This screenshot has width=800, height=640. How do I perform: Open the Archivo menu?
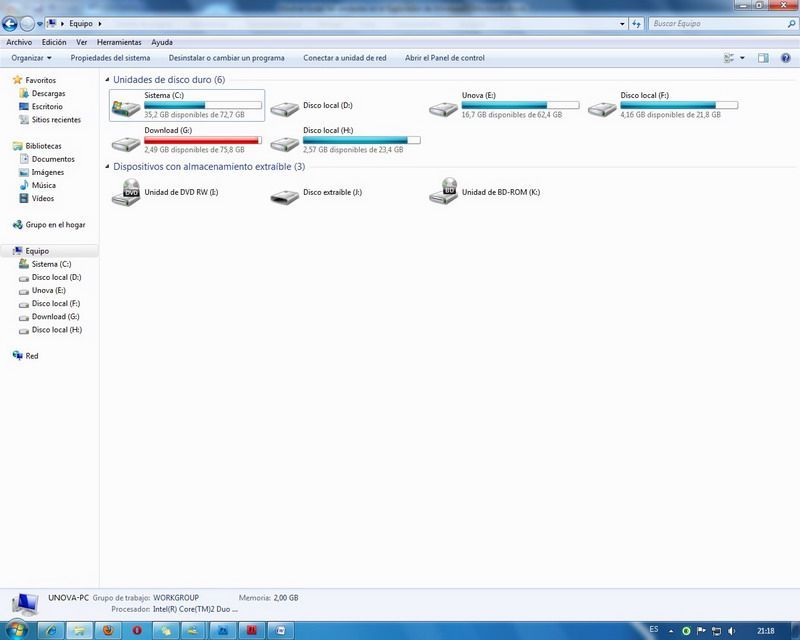[x=19, y=43]
